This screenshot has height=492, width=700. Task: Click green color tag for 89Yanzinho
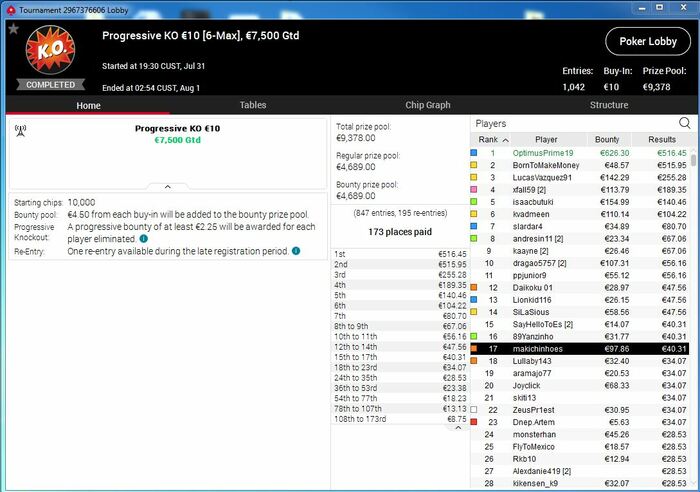pyautogui.click(x=474, y=336)
